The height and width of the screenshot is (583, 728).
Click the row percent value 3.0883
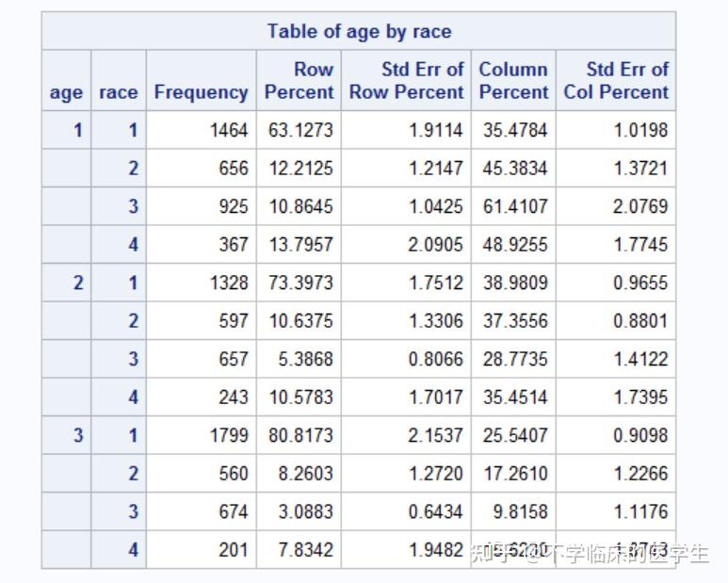(x=300, y=511)
